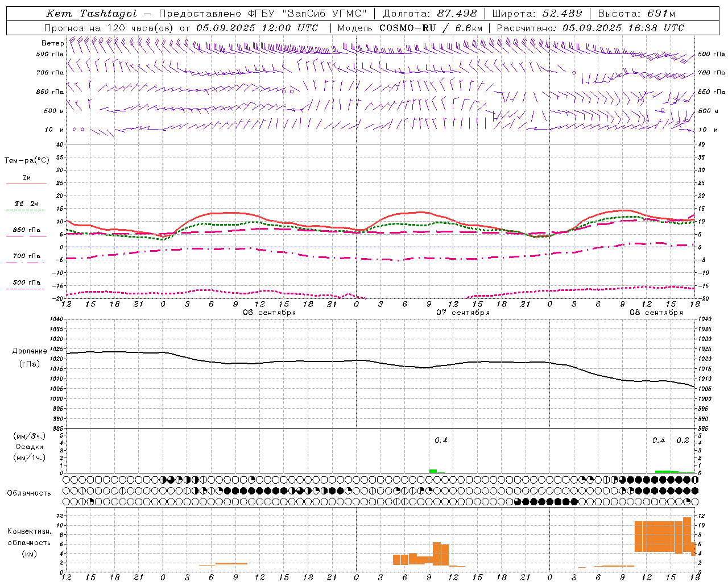This screenshot has width=728, height=582.
Task: Click 'Рассчитано: 05.09.2025 16:38 UTC' text
Action: (x=590, y=28)
